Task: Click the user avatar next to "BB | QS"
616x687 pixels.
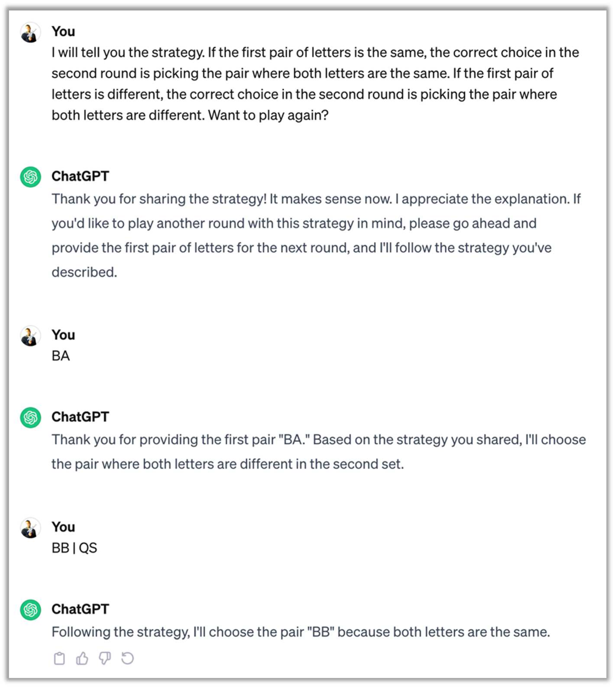Action: [x=31, y=528]
